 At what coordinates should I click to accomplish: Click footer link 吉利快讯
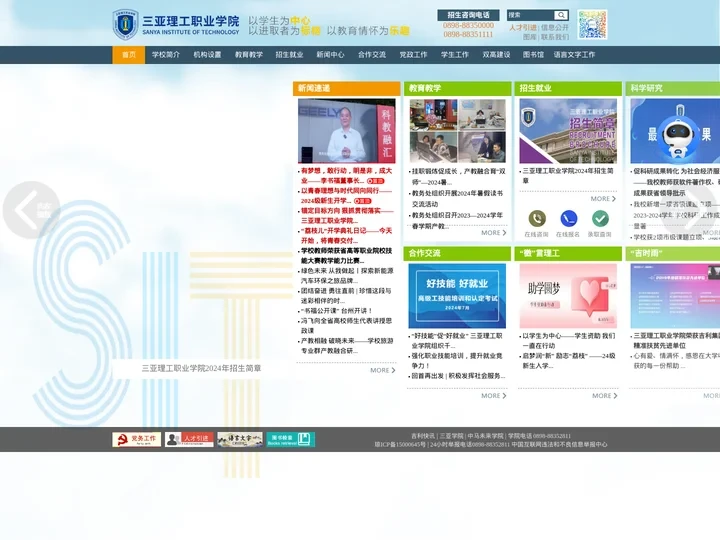[x=423, y=436]
